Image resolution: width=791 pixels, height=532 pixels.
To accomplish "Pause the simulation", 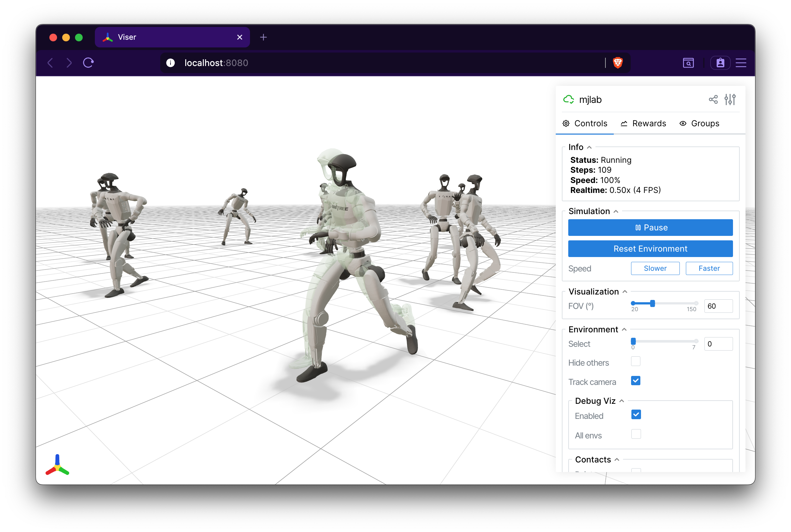I will tap(651, 227).
